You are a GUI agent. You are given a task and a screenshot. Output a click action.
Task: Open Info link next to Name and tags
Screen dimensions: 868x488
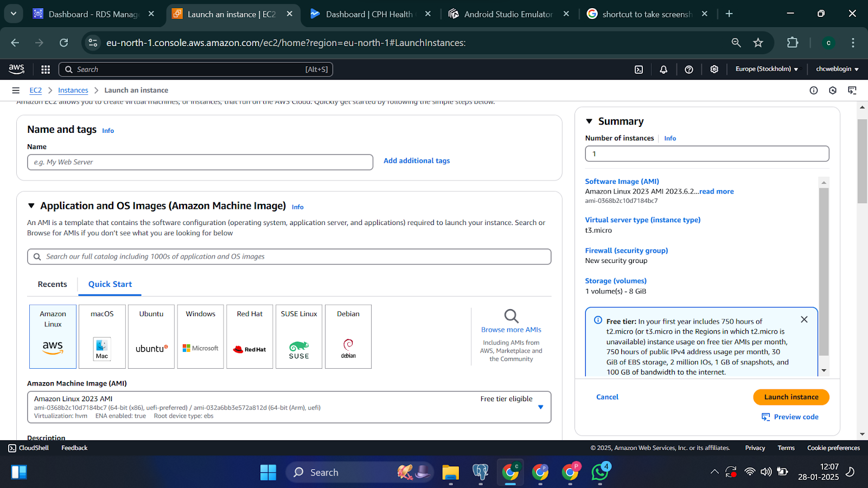(x=108, y=131)
